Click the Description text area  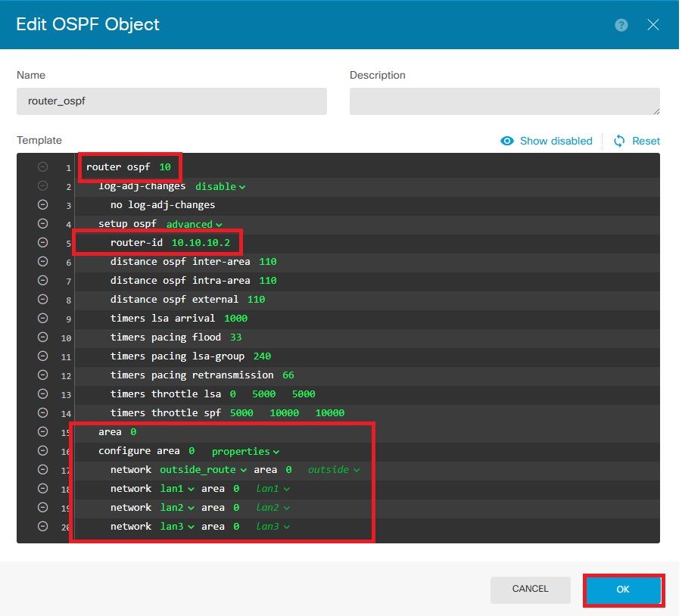(x=504, y=101)
